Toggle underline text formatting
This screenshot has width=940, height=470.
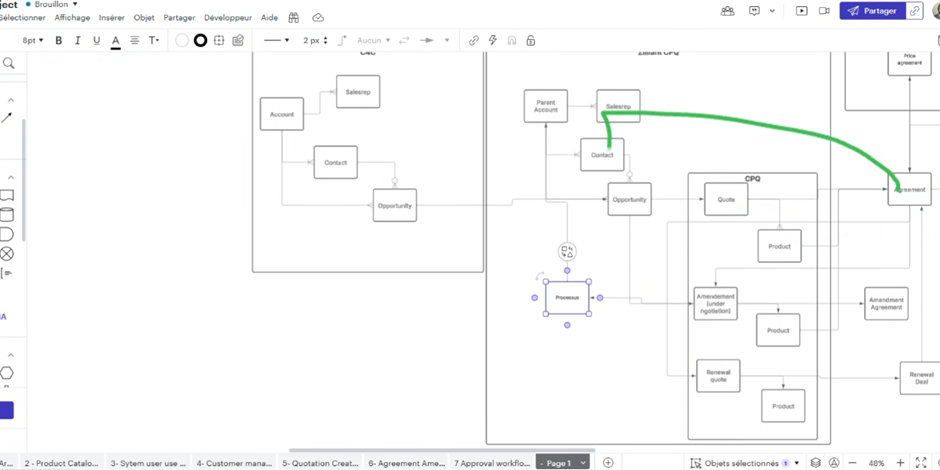[x=96, y=41]
